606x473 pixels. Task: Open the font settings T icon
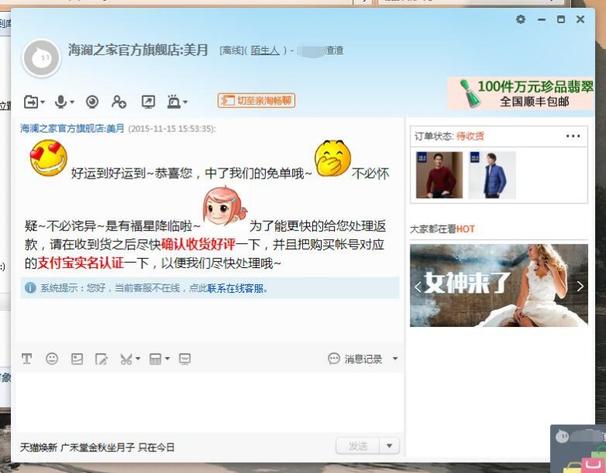coord(27,359)
